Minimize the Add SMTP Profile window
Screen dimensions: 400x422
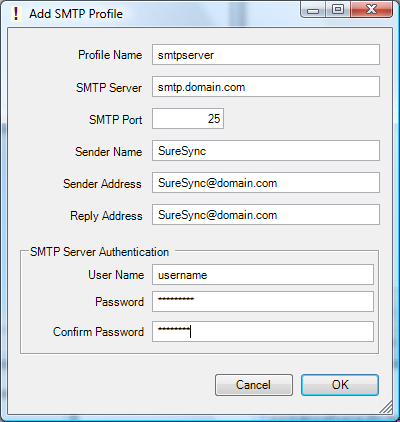[313, 9]
